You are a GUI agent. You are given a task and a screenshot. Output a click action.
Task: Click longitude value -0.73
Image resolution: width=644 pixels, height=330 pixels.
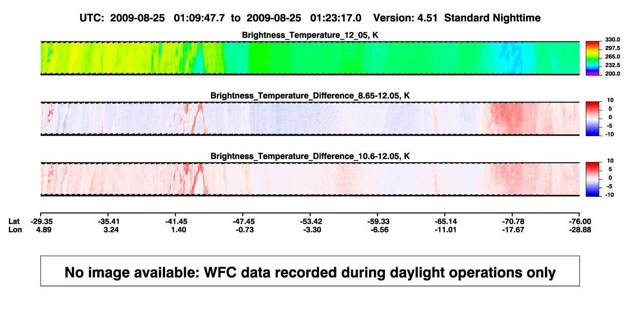click(245, 230)
